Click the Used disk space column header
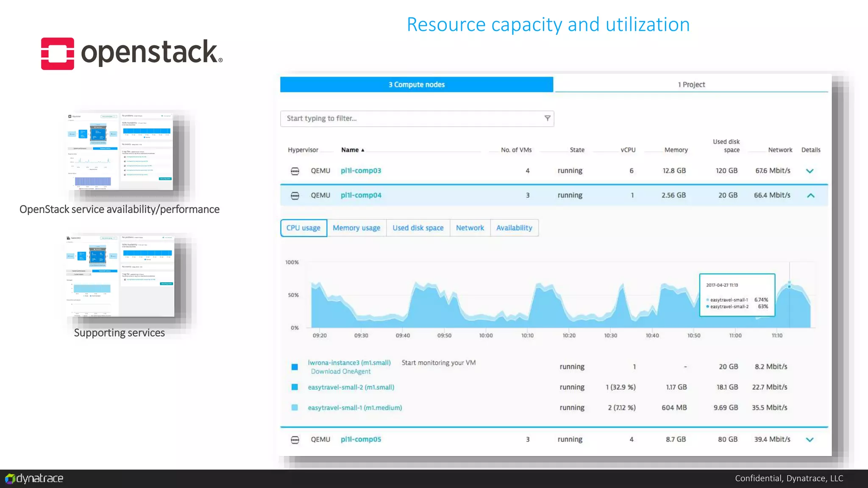This screenshot has height=488, width=868. click(x=726, y=146)
